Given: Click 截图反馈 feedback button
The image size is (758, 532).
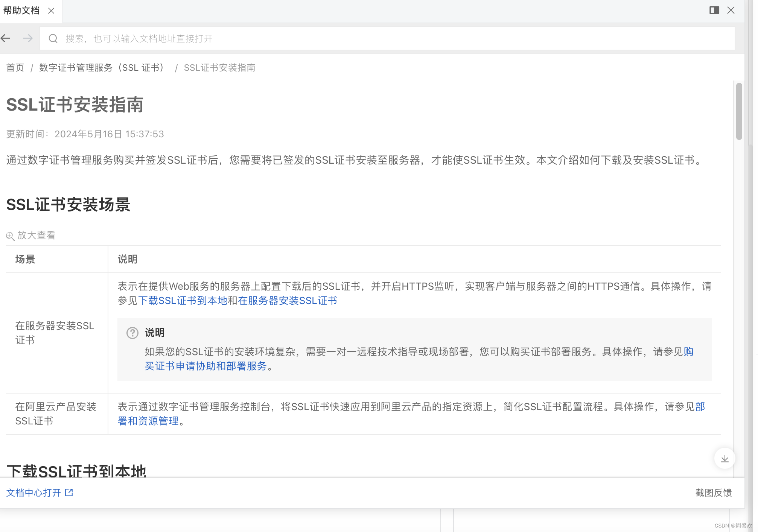Looking at the screenshot, I should click(713, 492).
